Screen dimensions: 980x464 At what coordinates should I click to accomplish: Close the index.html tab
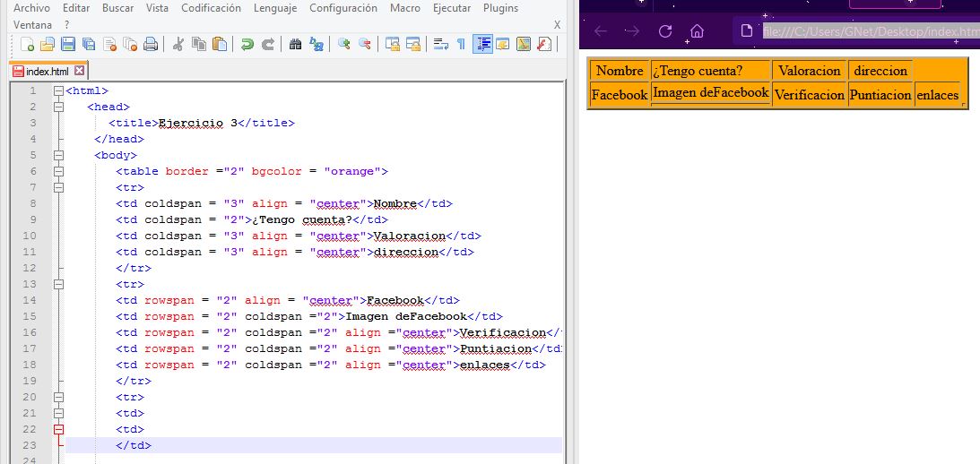click(x=80, y=71)
